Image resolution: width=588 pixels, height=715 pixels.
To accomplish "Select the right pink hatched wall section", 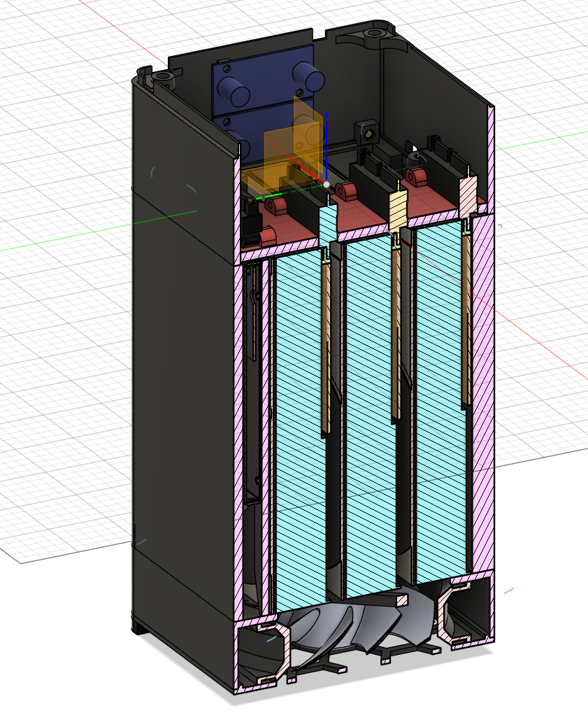I will click(482, 392).
